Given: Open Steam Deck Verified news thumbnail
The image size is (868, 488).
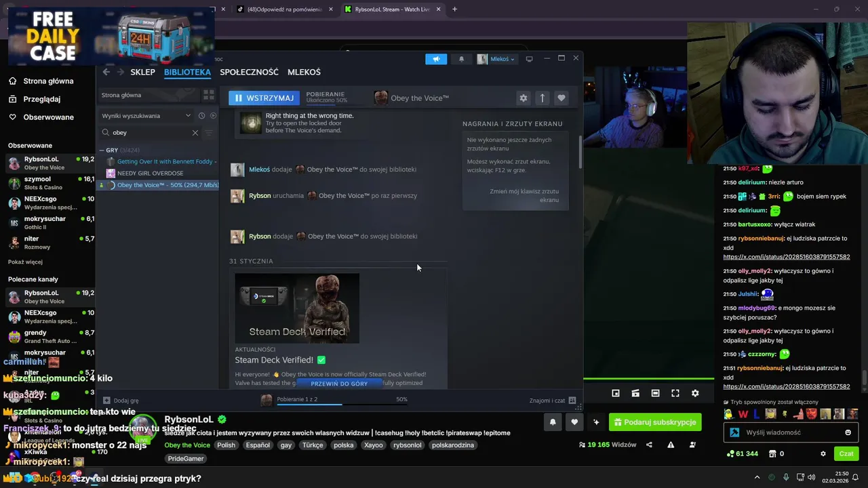Looking at the screenshot, I should pos(297,308).
